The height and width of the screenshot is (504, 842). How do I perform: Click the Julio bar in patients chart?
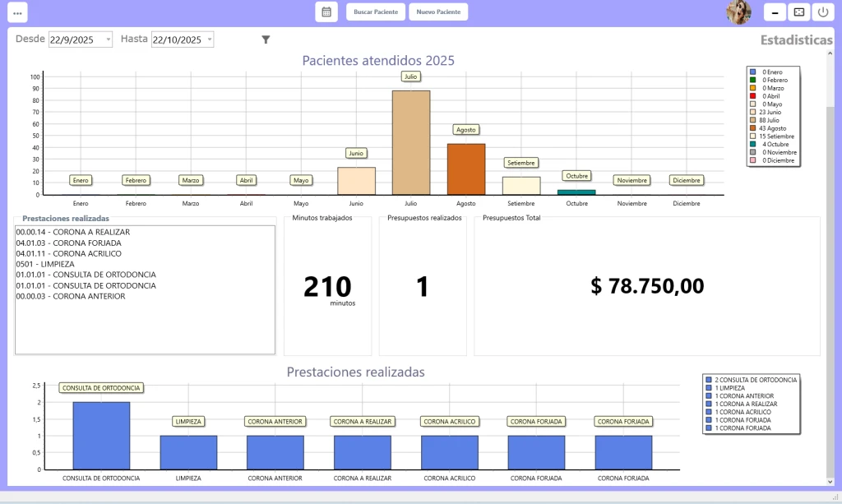[410, 142]
